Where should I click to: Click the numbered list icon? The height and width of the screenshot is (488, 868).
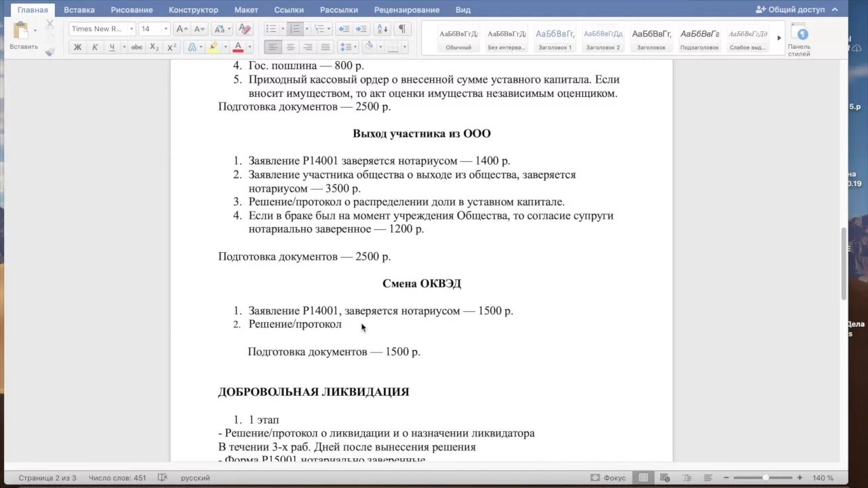[295, 29]
